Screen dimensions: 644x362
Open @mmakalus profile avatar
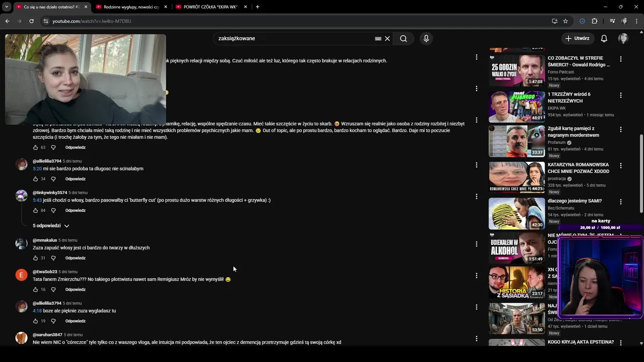[x=21, y=244]
